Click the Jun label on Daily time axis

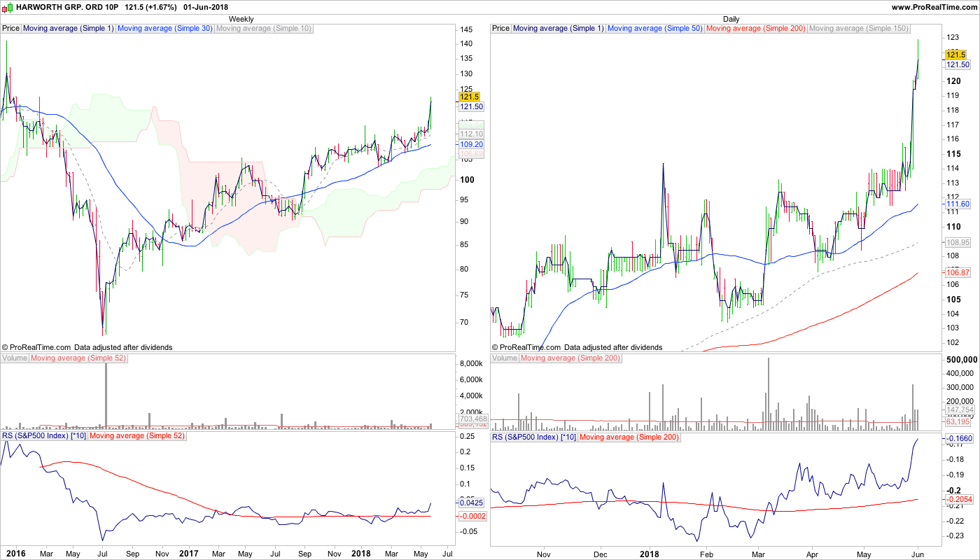[x=918, y=554]
